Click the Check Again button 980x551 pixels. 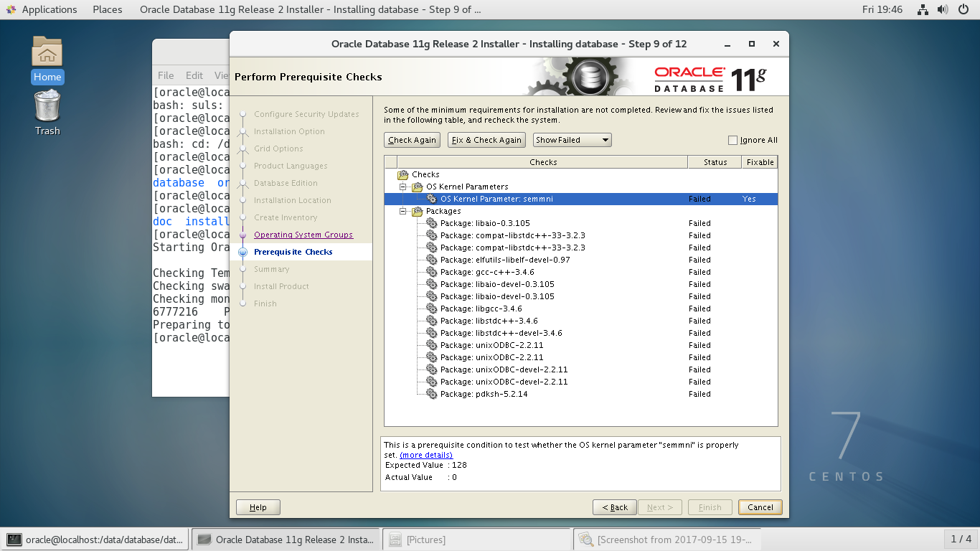413,140
